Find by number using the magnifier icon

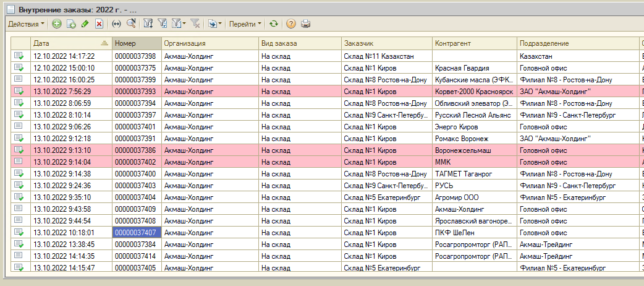coord(131,24)
